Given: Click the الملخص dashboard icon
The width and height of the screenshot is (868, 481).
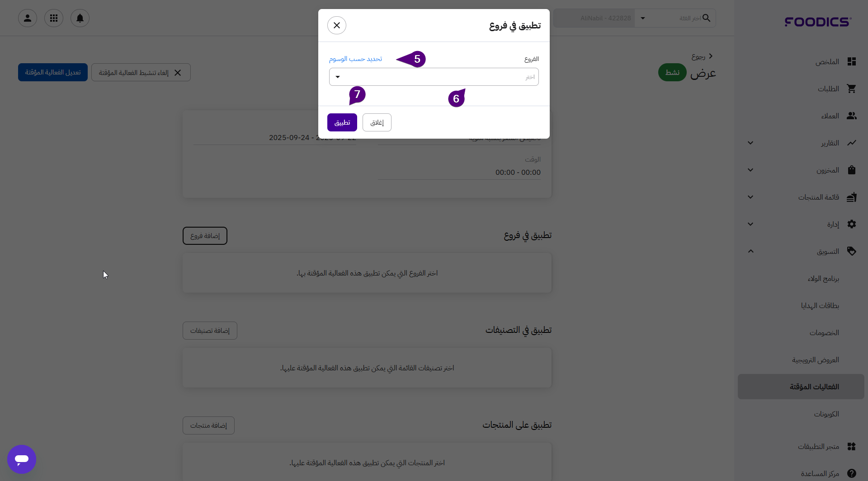Looking at the screenshot, I should tap(852, 61).
